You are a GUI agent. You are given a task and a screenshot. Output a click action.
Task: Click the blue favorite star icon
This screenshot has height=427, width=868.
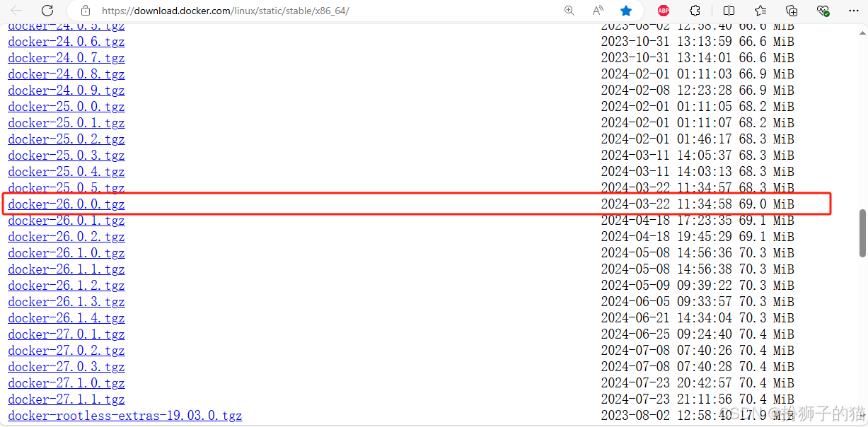(x=626, y=11)
